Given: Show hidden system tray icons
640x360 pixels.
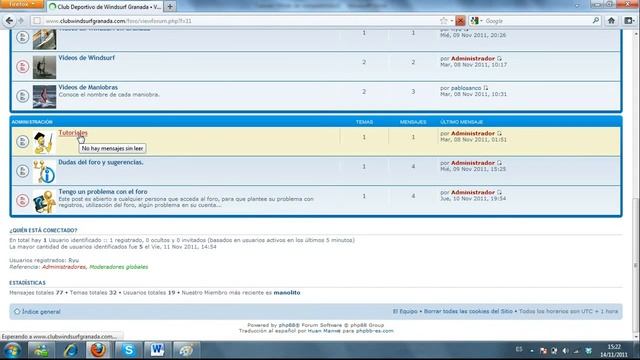Looking at the screenshot, I should [532, 351].
